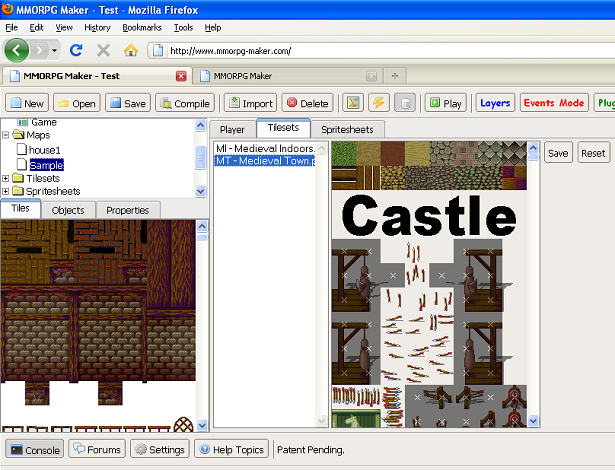
Task: Open the Console button
Action: 35,450
